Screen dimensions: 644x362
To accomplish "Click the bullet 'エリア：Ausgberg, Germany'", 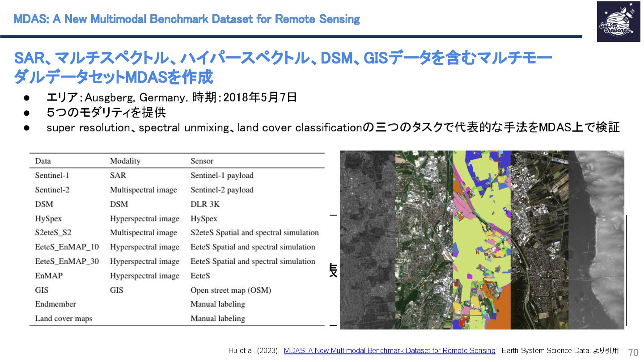I will coord(172,97).
